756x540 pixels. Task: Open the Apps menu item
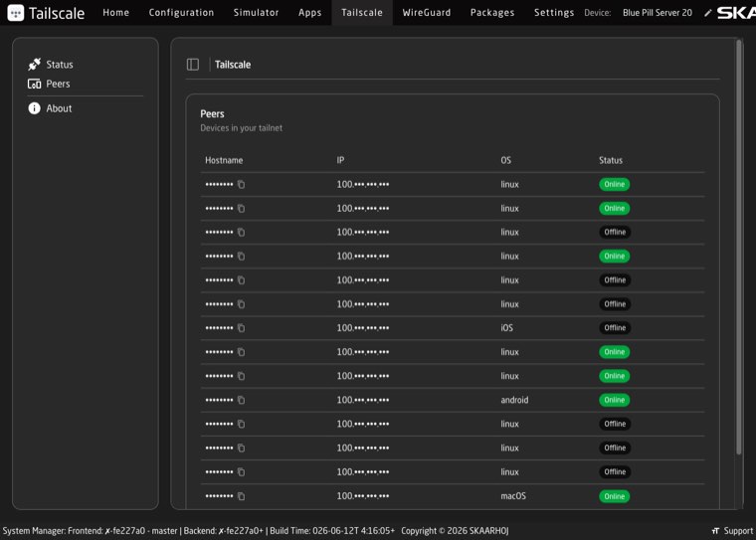click(x=309, y=13)
